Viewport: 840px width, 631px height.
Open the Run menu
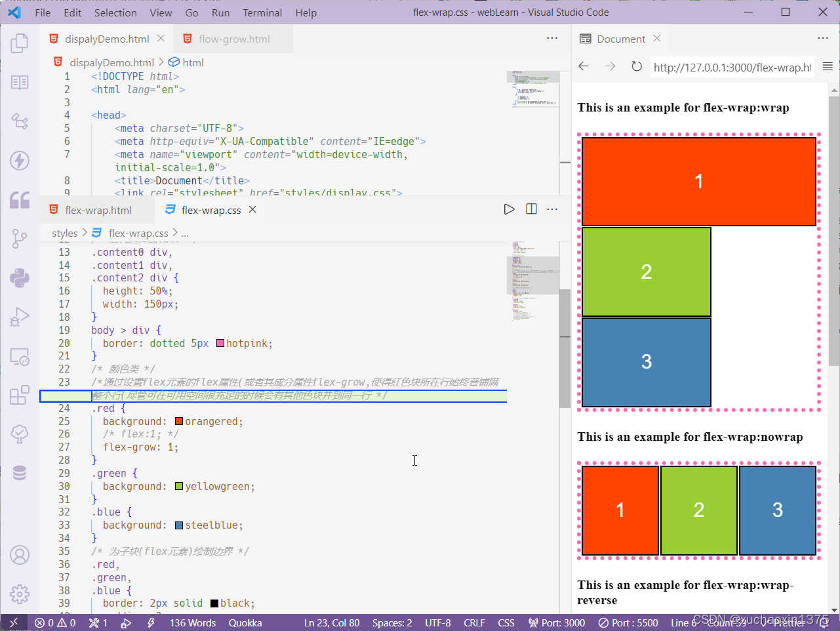pyautogui.click(x=221, y=12)
